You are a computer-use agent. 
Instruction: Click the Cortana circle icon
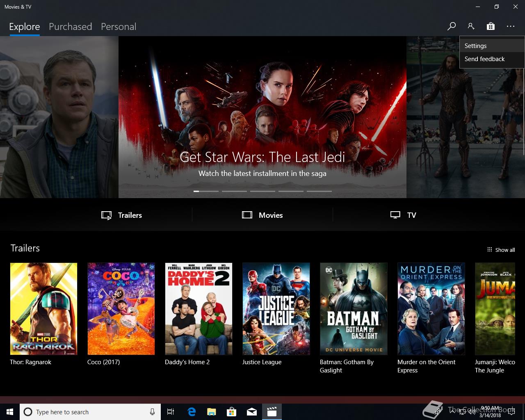28,412
